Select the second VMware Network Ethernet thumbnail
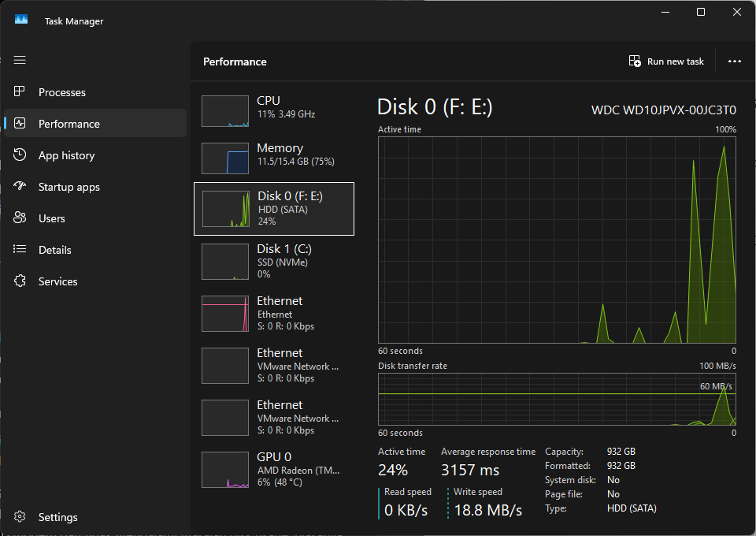 225,418
